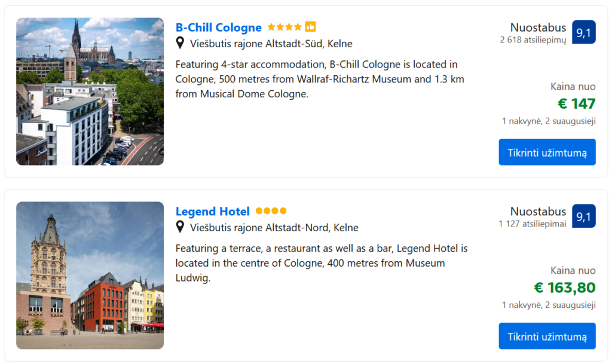Click the 2 618 atsiliepimų review count

pyautogui.click(x=533, y=40)
